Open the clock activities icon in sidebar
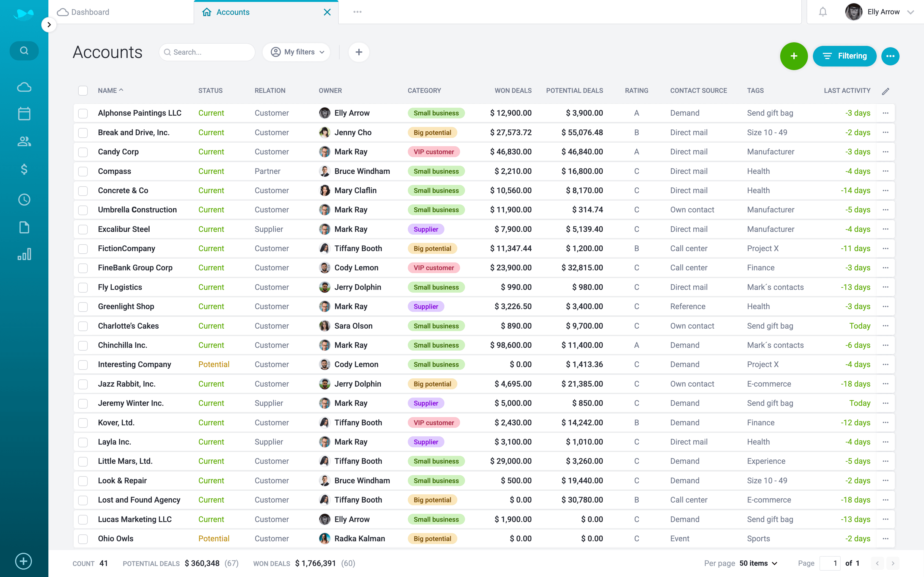 (x=24, y=199)
